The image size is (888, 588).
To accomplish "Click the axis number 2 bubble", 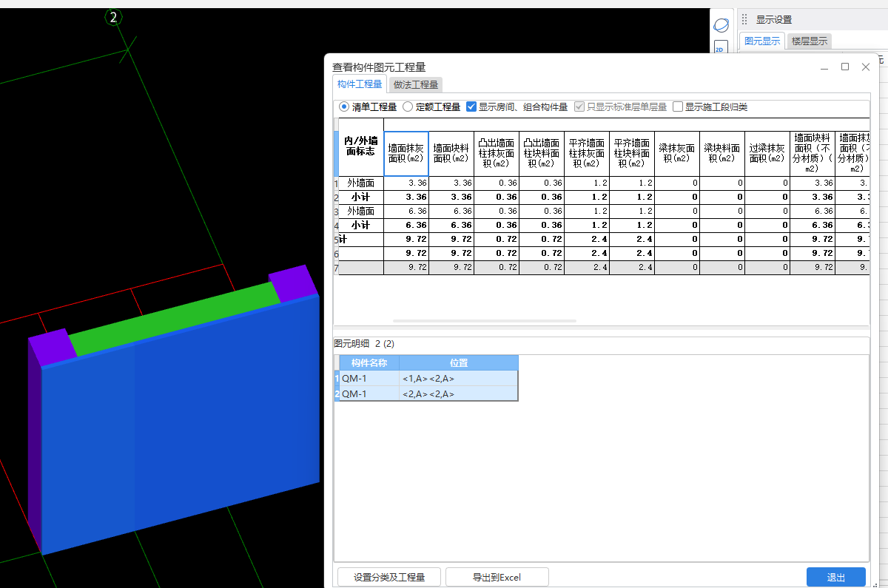I will (113, 18).
